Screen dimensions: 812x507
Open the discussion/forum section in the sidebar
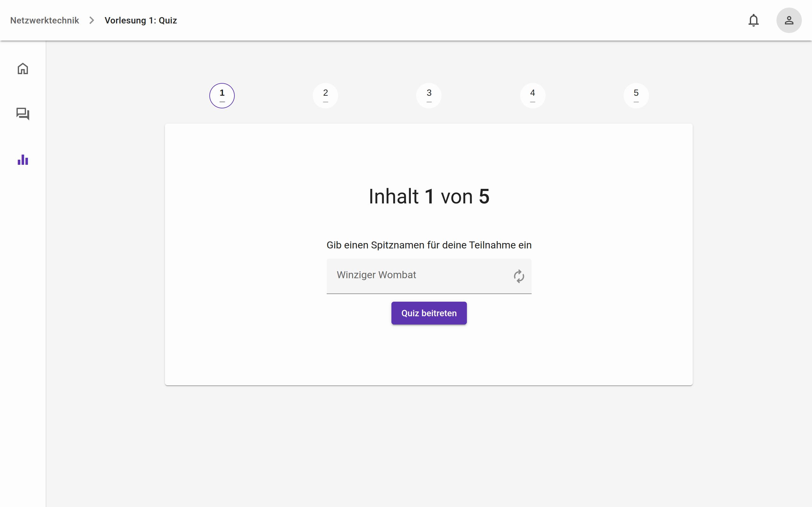(x=23, y=114)
